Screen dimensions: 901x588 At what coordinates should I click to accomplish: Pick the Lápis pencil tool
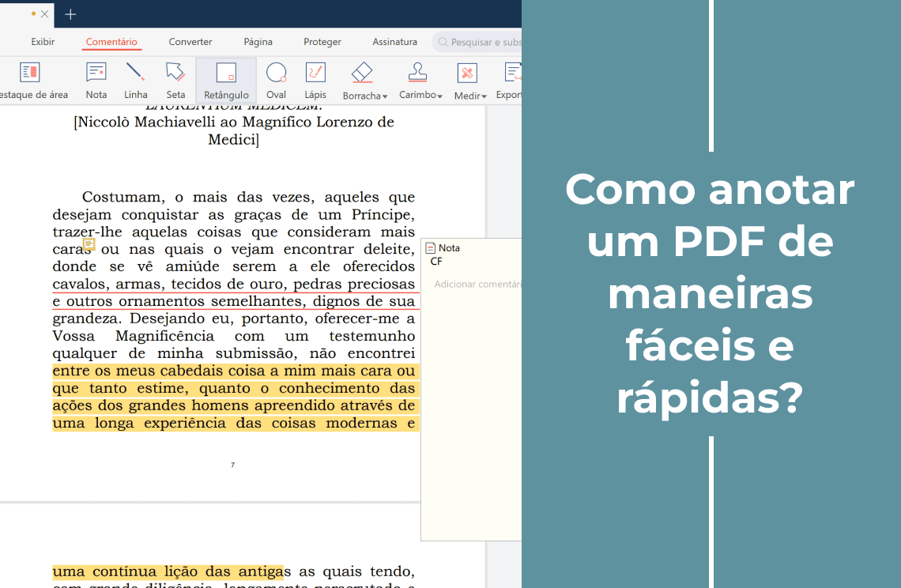click(315, 81)
